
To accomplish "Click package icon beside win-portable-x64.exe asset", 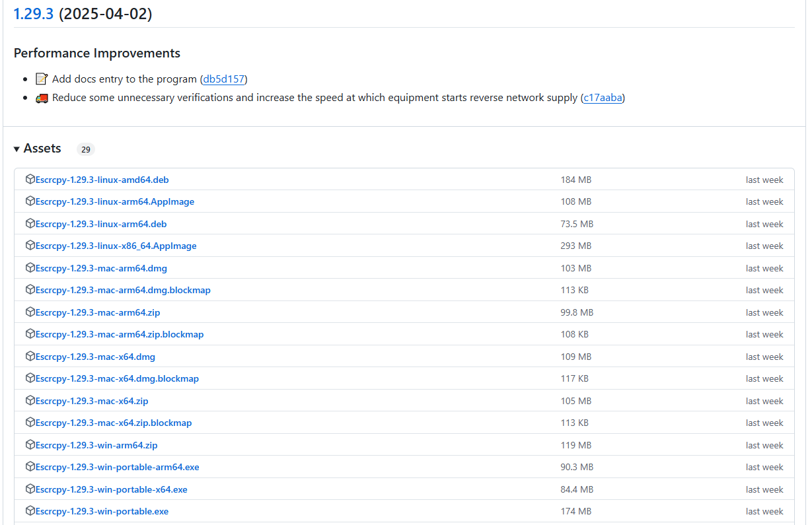I will coord(30,489).
